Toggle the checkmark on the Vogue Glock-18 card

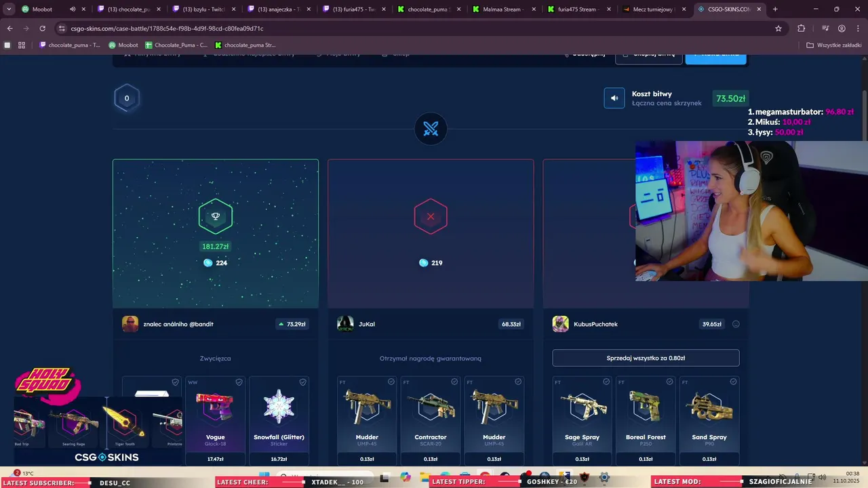pos(239,382)
